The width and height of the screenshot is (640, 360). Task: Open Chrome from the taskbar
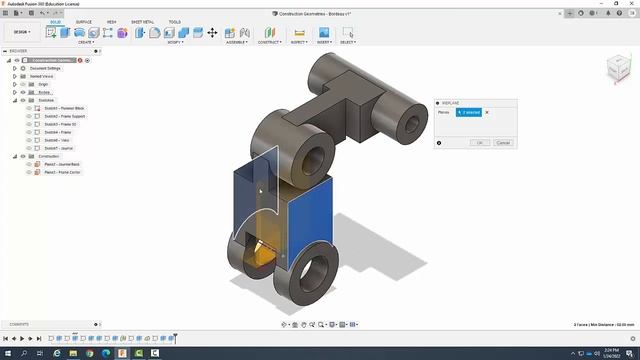(89, 353)
